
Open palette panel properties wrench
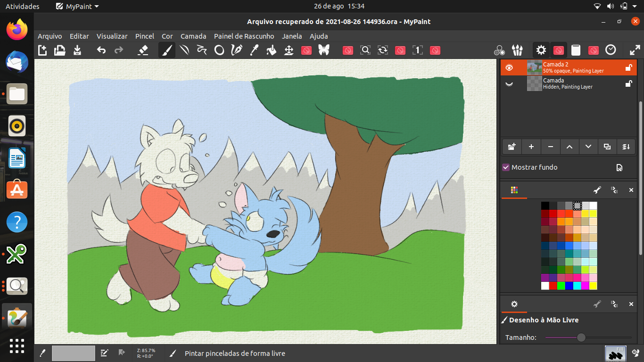[597, 190]
